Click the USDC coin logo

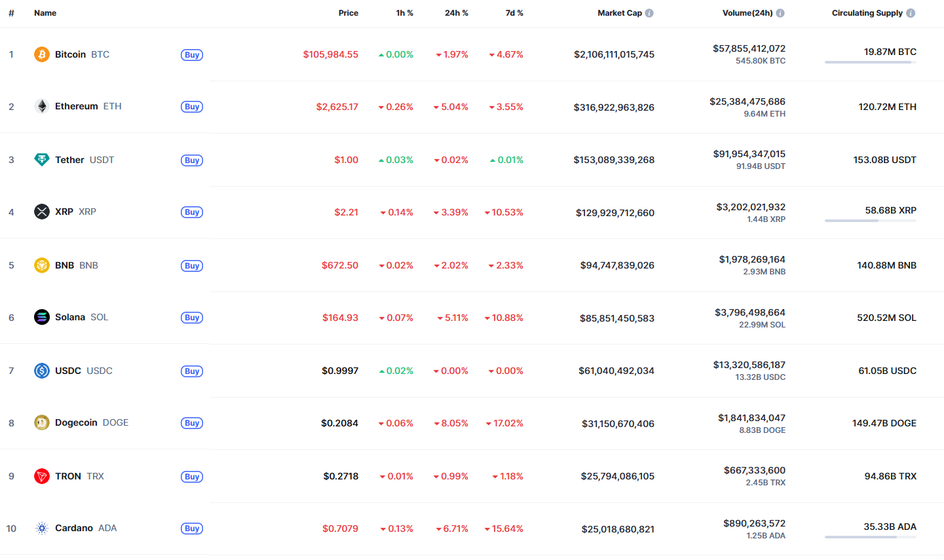click(x=42, y=371)
